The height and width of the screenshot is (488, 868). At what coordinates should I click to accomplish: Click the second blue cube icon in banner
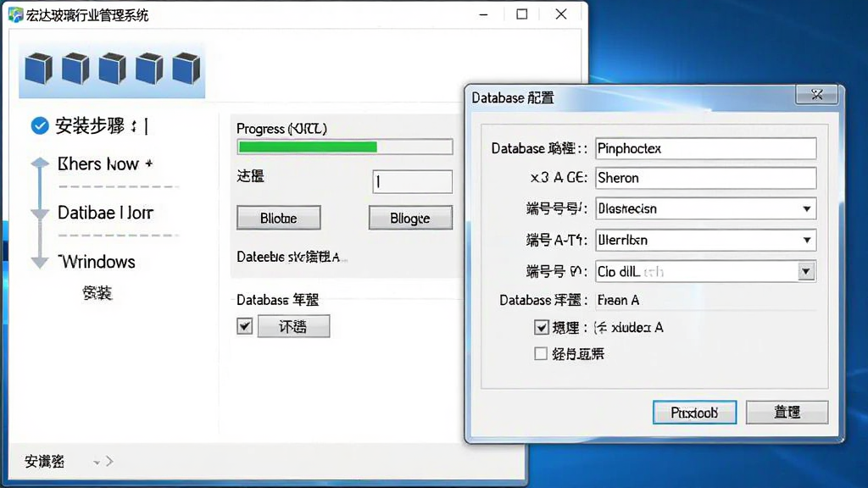coord(75,69)
